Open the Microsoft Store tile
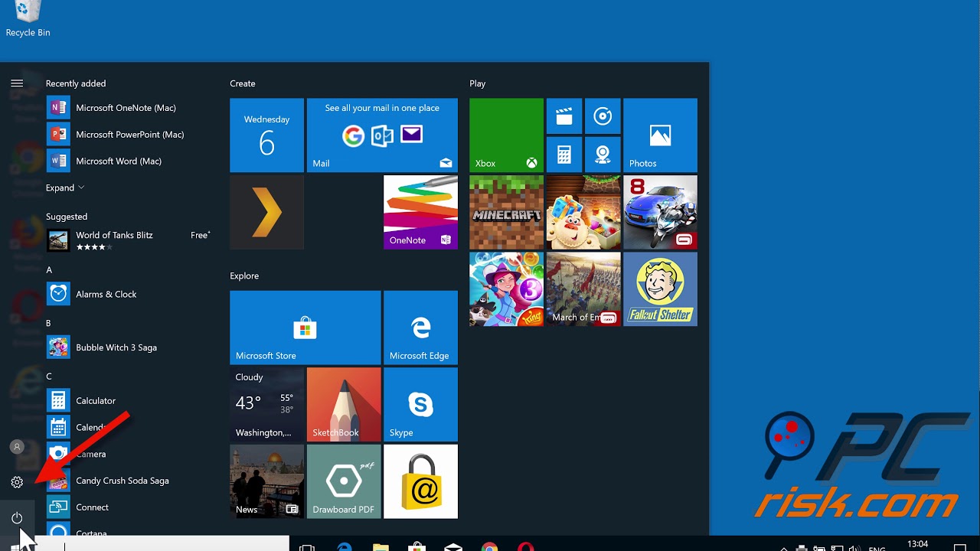Image resolution: width=980 pixels, height=551 pixels. point(305,328)
